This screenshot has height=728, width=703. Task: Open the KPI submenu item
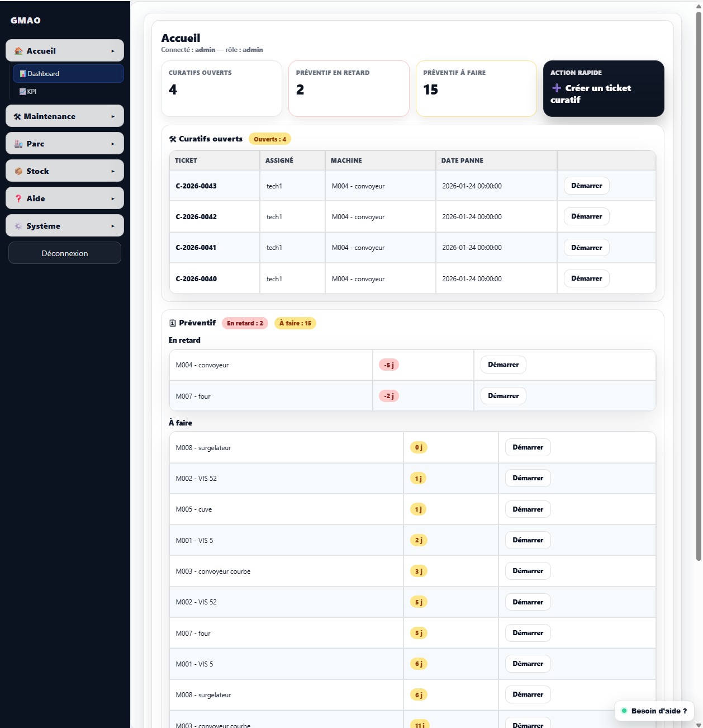[x=31, y=92]
